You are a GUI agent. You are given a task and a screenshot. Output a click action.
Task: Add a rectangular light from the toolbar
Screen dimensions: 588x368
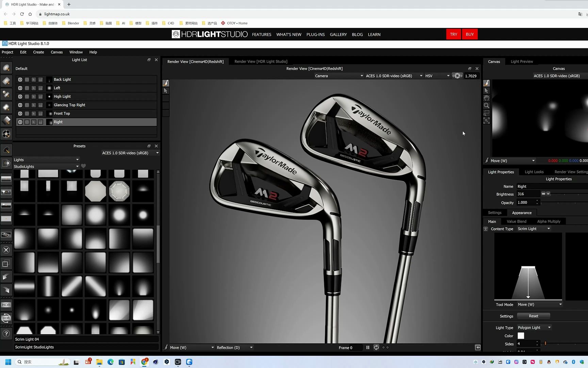6,81
